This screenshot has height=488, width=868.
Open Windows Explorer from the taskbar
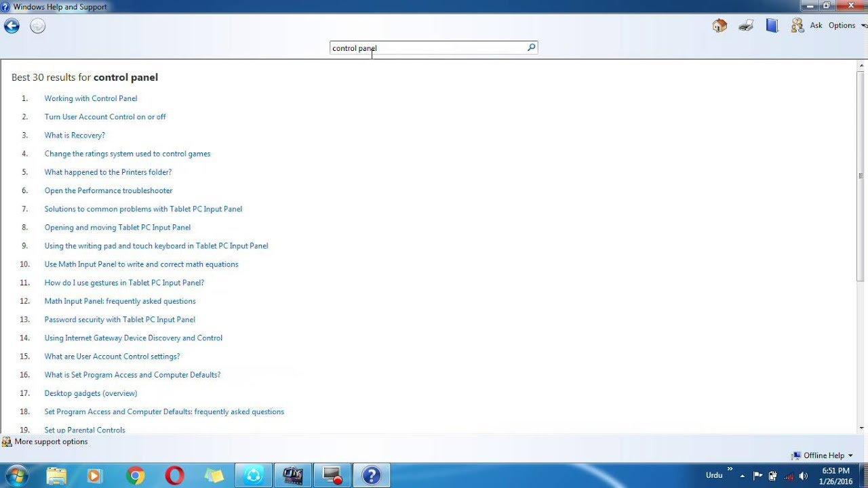[56, 476]
